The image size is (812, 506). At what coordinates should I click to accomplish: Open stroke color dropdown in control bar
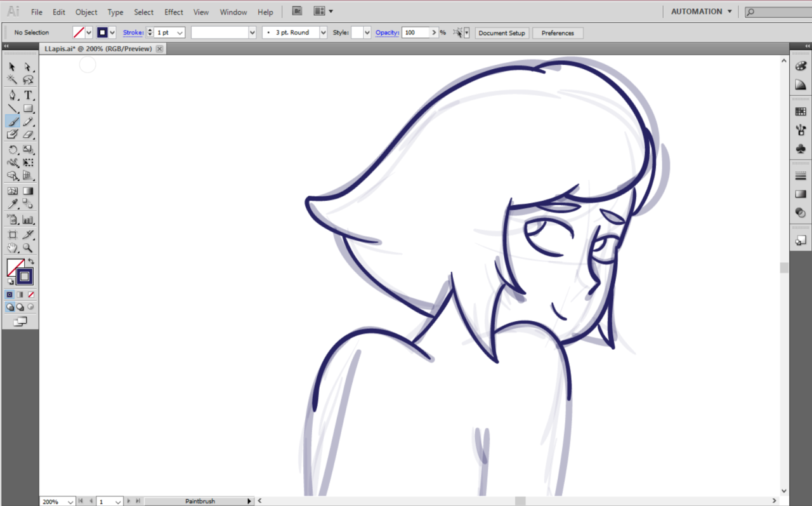112,32
